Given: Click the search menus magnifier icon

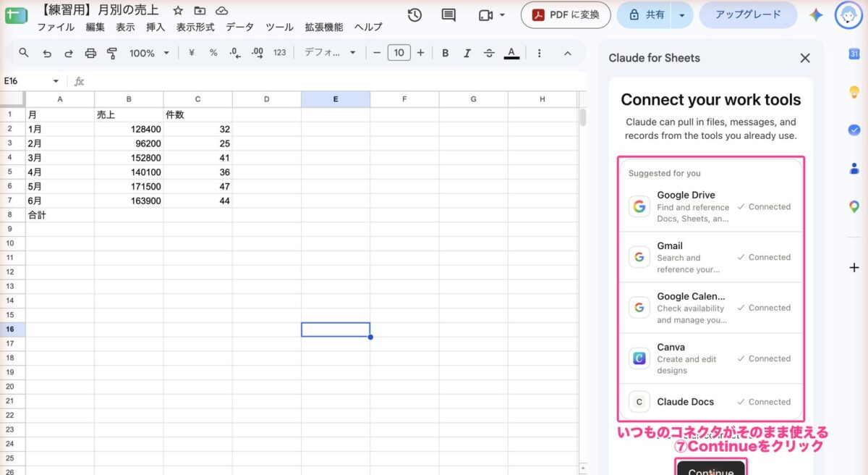Looking at the screenshot, I should [24, 53].
